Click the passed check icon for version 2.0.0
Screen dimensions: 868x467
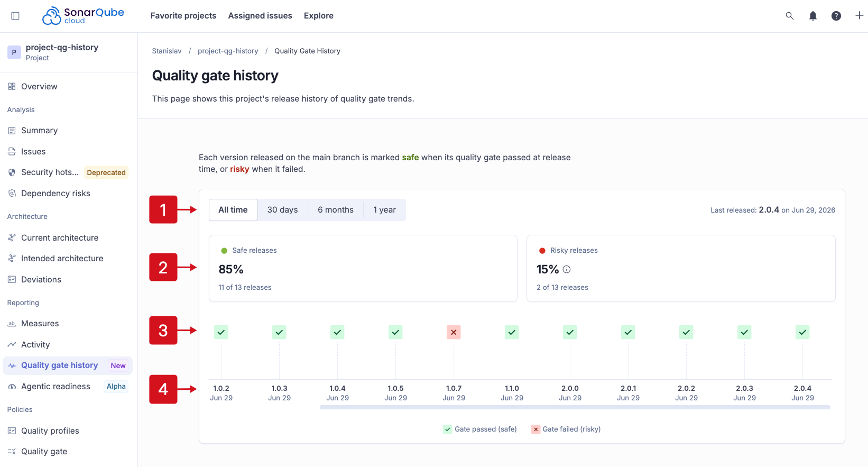coord(570,332)
